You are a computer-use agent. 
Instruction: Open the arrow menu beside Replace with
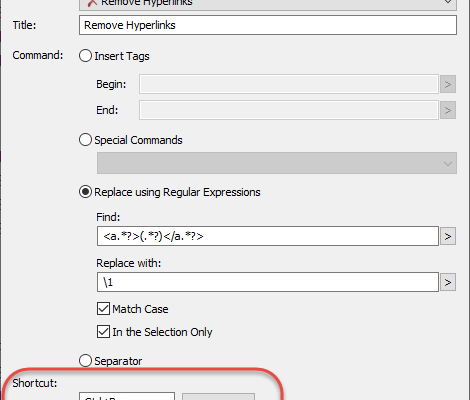click(x=448, y=282)
